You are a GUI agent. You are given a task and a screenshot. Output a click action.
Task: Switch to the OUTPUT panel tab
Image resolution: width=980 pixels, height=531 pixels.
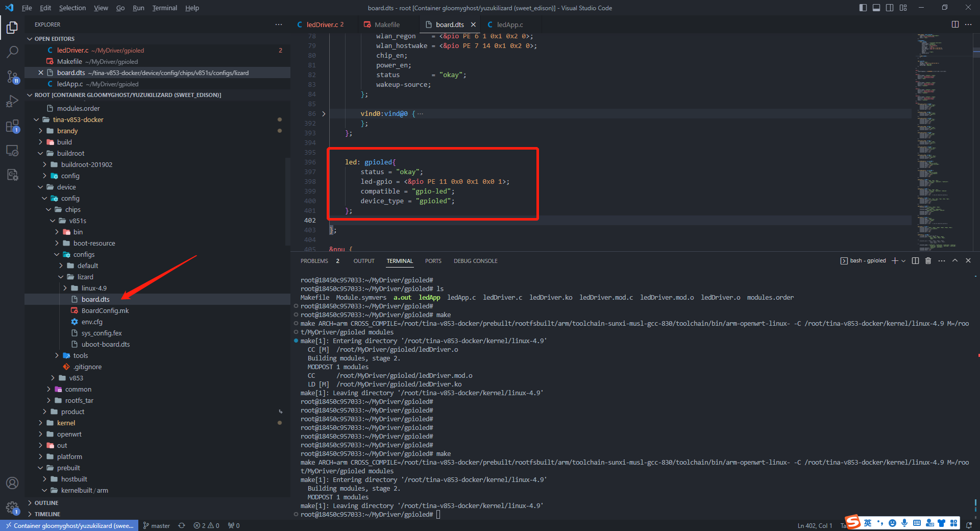pyautogui.click(x=364, y=261)
